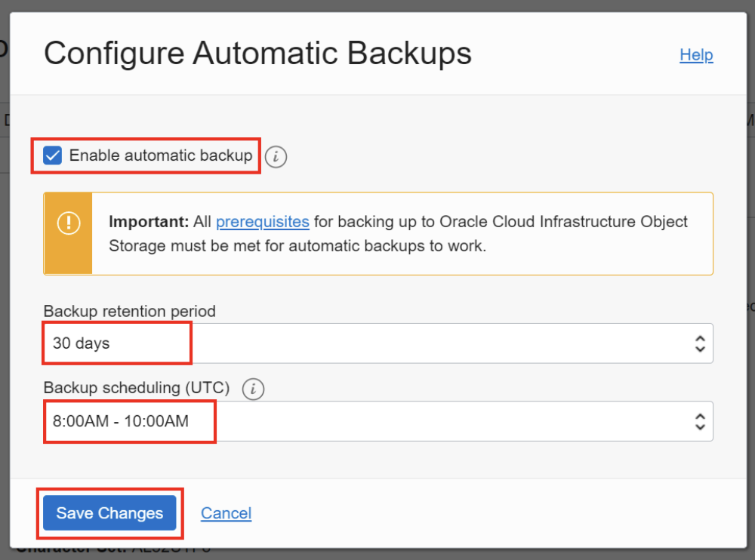Image resolution: width=755 pixels, height=560 pixels.
Task: Click the 'Enable automatic backup' label text
Action: [160, 155]
